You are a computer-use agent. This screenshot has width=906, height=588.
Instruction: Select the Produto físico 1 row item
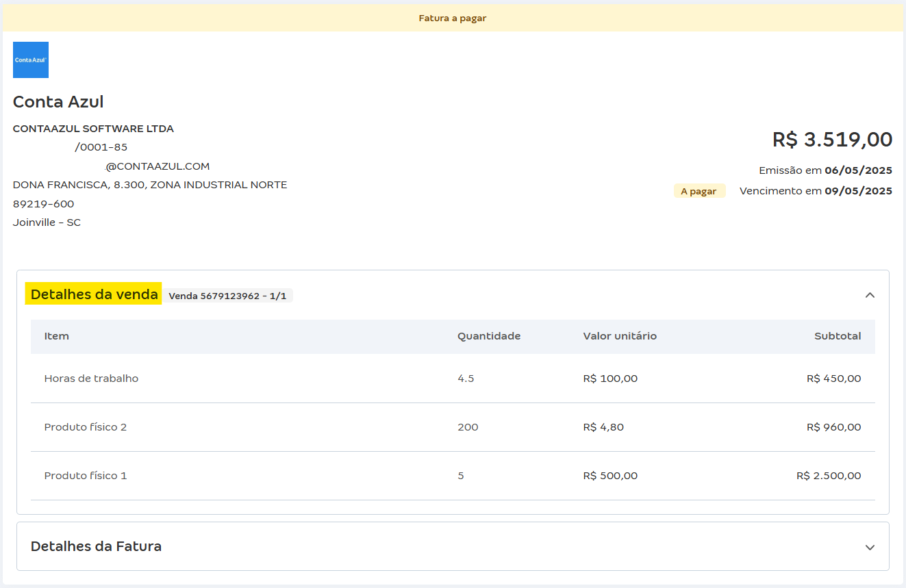[x=86, y=476]
